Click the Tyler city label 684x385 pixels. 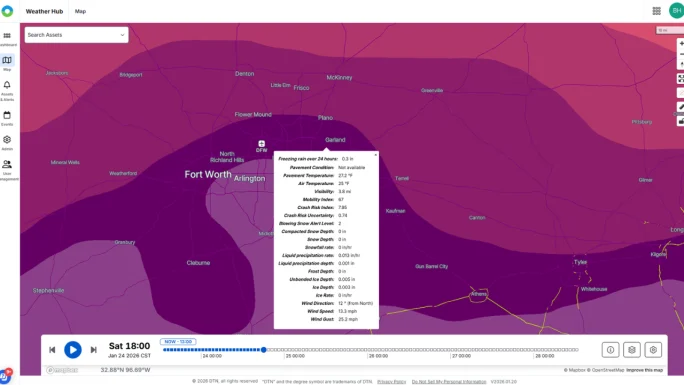click(580, 262)
